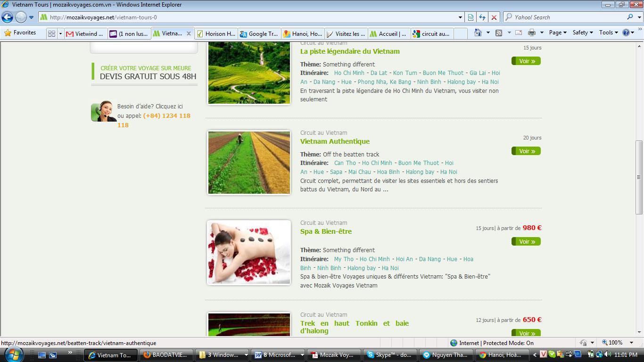Click the Quick Tabs grid icon
Screen dimensions: 644x362
tap(51, 33)
